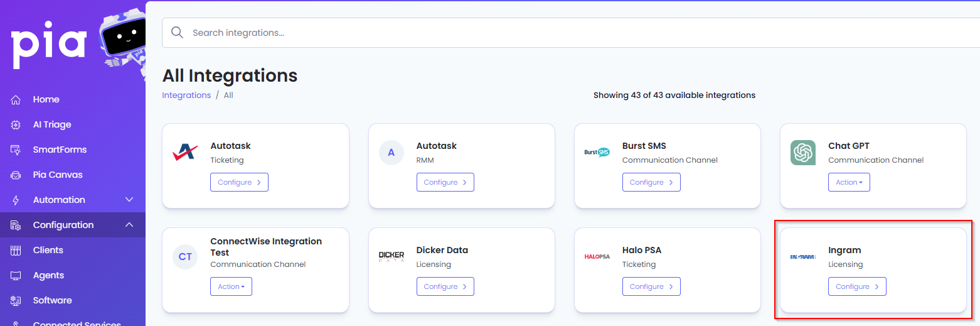Image resolution: width=980 pixels, height=326 pixels.
Task: Click the pia logo in sidebar header
Action: click(x=49, y=44)
